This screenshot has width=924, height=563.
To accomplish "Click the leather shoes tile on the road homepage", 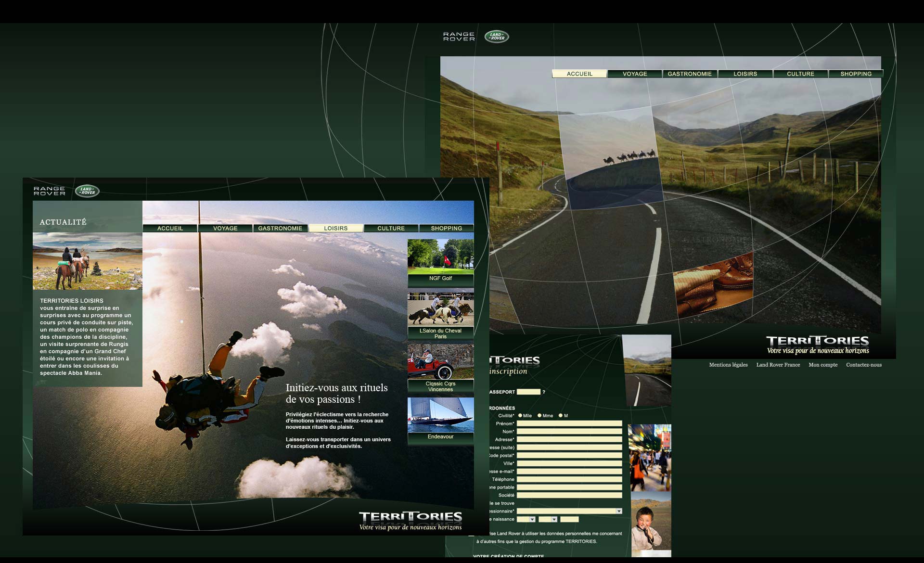I will pos(713,285).
